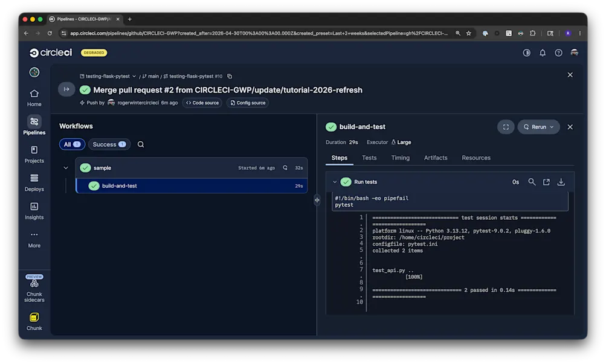Show More sidebar options

[x=34, y=239]
